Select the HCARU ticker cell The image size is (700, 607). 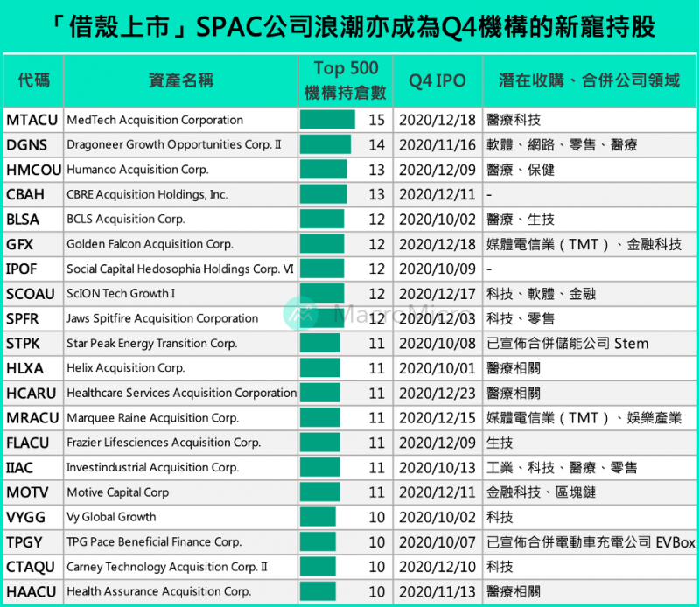click(31, 394)
